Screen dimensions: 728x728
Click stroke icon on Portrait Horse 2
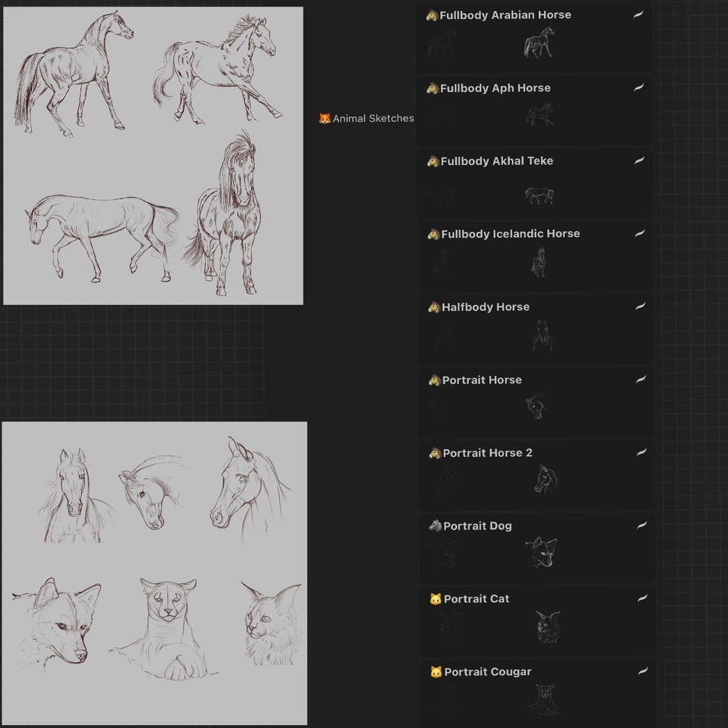[x=641, y=452]
